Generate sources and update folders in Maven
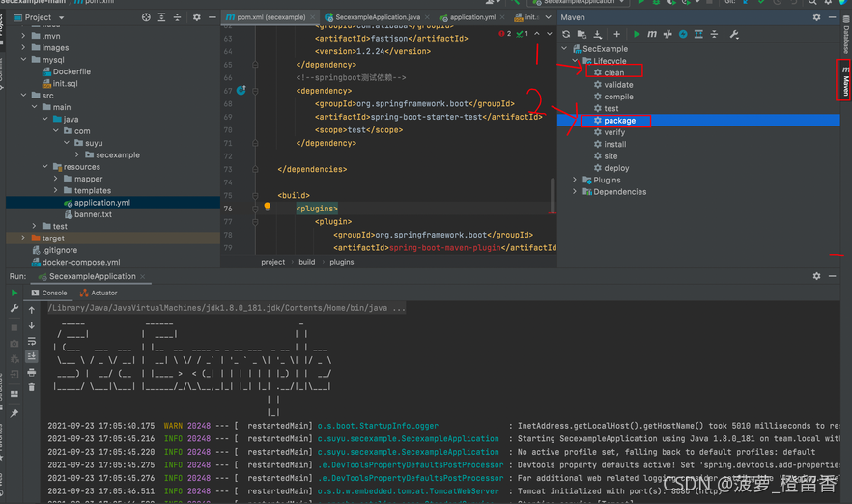 point(582,34)
